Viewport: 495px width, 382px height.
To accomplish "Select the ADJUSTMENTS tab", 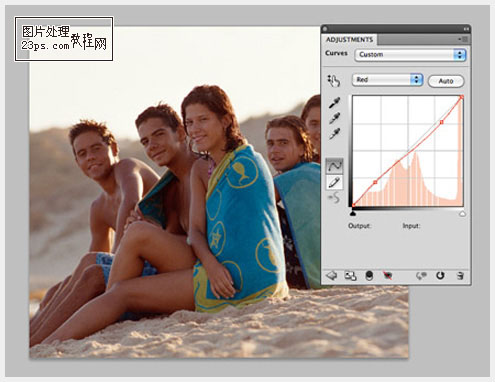I will point(349,40).
